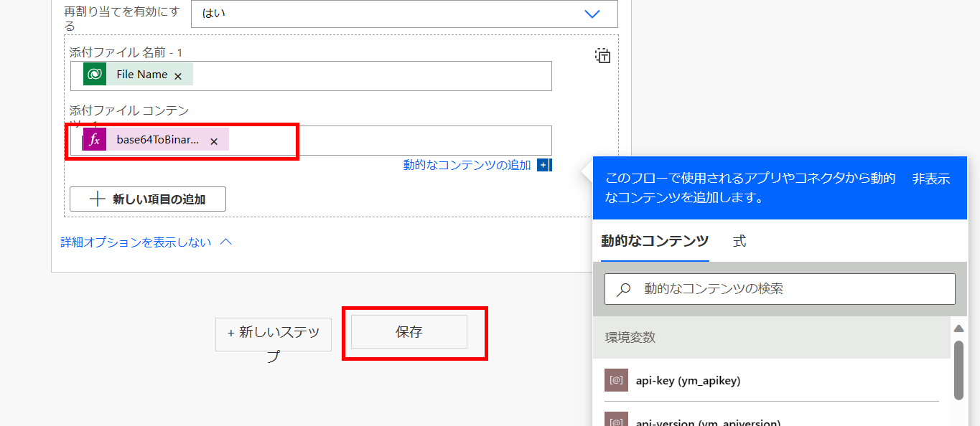
Task: Click the 新しい項目の追加 button
Action: point(148,199)
